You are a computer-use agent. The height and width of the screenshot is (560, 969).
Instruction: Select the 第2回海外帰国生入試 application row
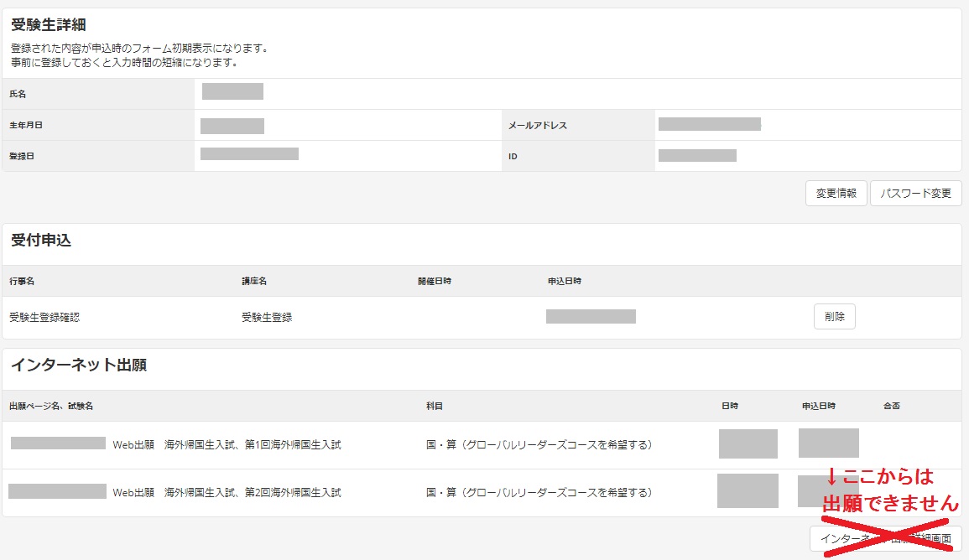coord(227,492)
